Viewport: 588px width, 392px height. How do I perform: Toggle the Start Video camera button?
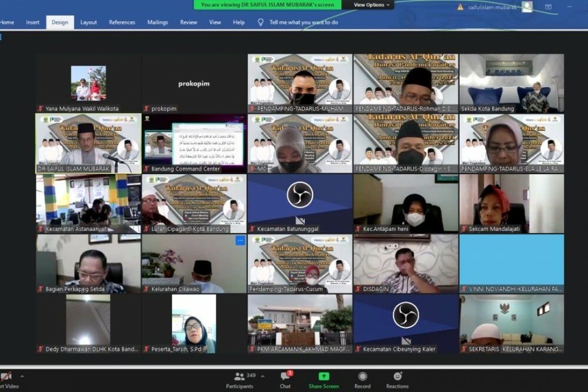click(x=6, y=377)
